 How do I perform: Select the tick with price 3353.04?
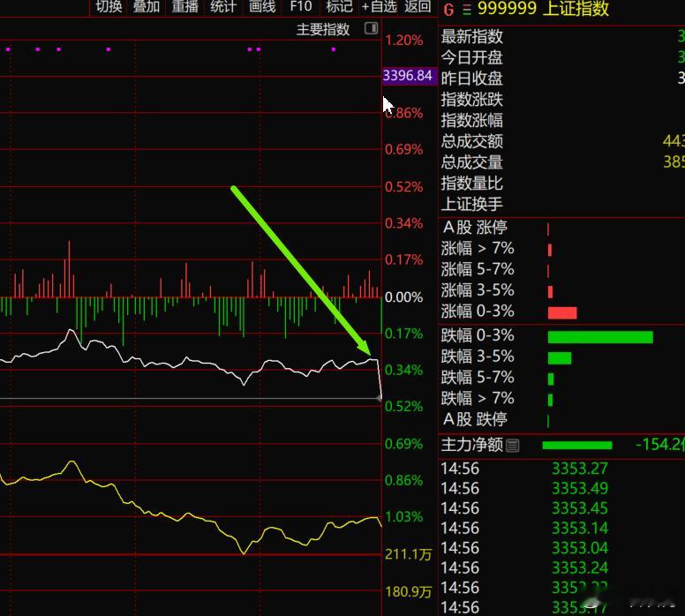pos(561,548)
